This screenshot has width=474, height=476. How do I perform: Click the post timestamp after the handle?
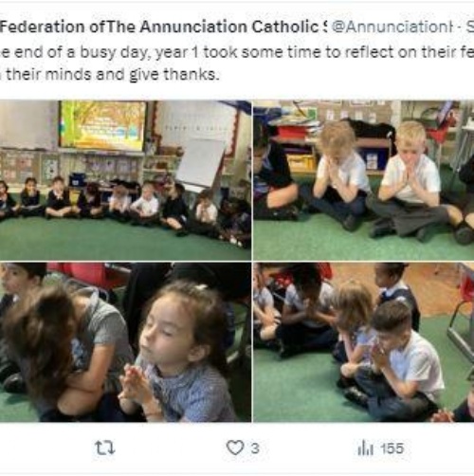point(470,27)
